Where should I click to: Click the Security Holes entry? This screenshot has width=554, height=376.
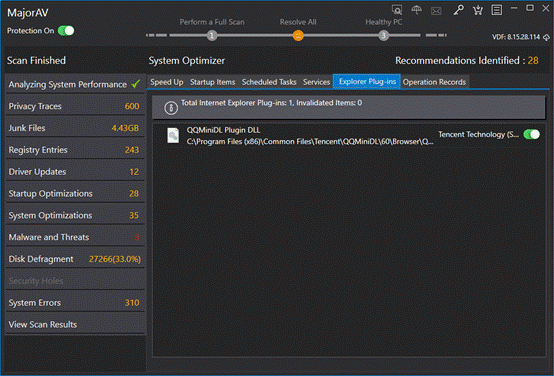75,281
